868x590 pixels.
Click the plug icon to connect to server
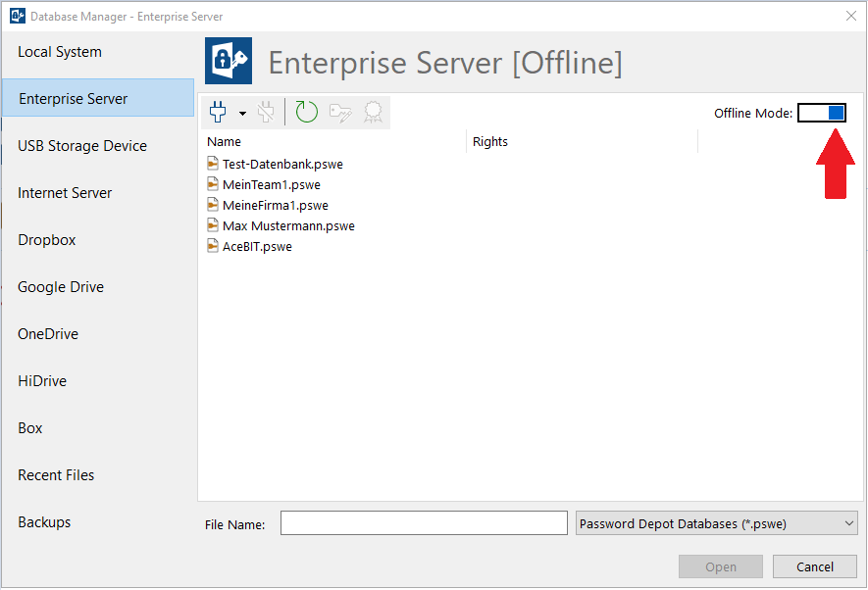tap(218, 113)
